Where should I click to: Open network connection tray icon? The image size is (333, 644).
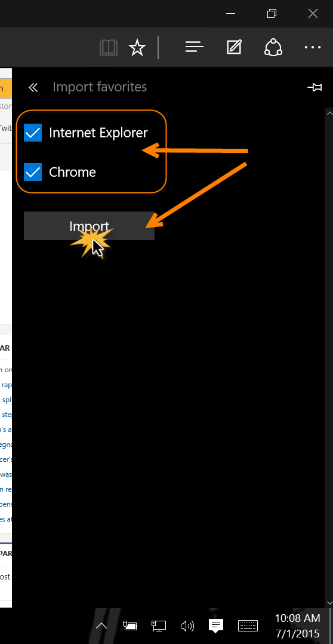coord(159,626)
